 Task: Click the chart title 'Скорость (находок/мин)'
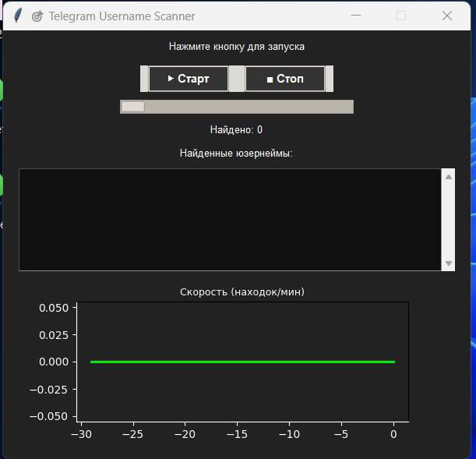tap(242, 292)
